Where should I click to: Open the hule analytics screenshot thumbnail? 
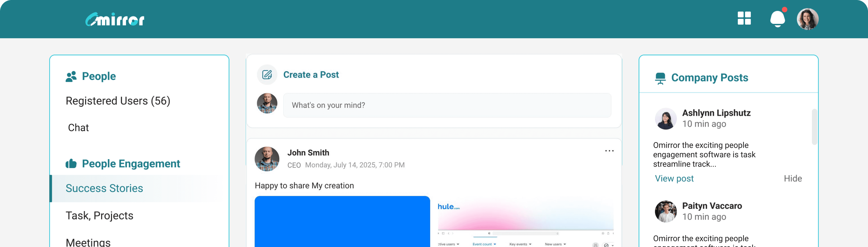coord(525,221)
